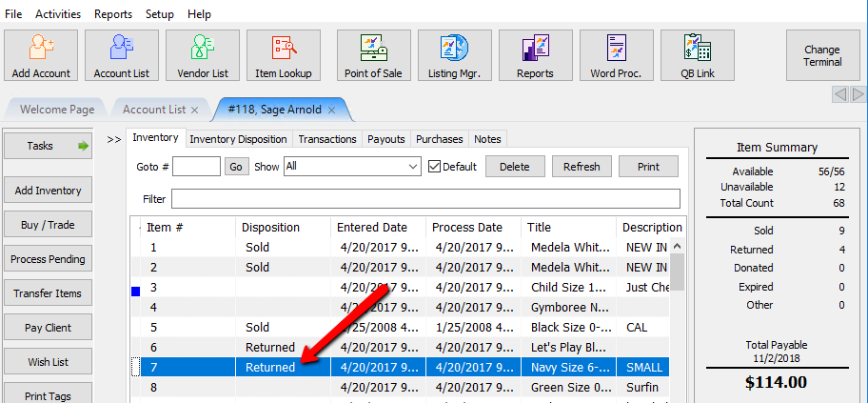Select the Inventory tab
This screenshot has width=868, height=403.
[x=155, y=138]
